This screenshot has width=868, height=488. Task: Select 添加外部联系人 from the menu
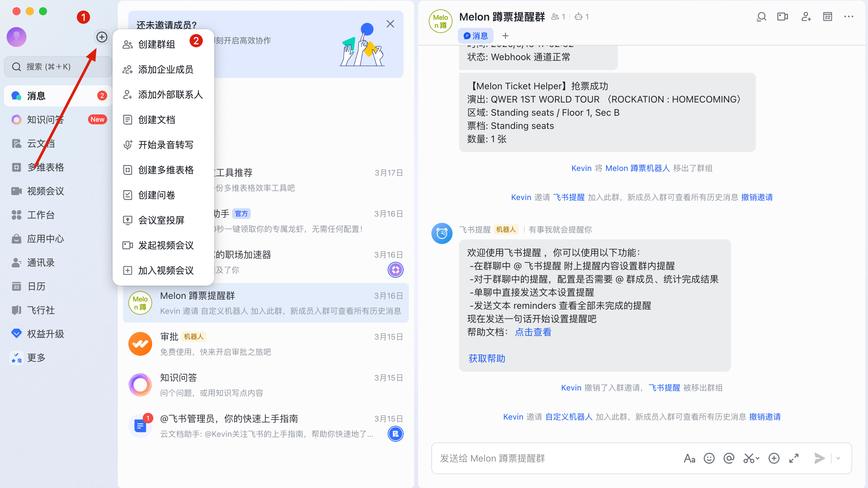click(163, 95)
